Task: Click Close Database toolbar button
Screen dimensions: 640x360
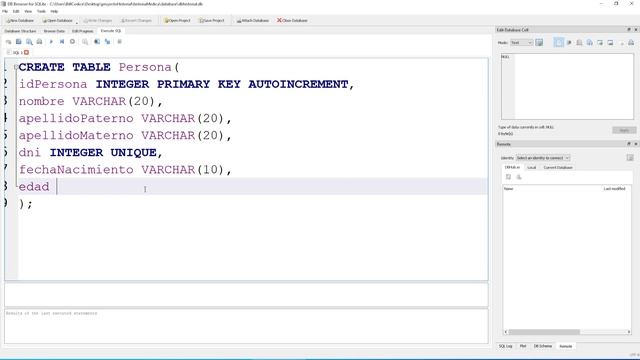Action: pos(292,20)
